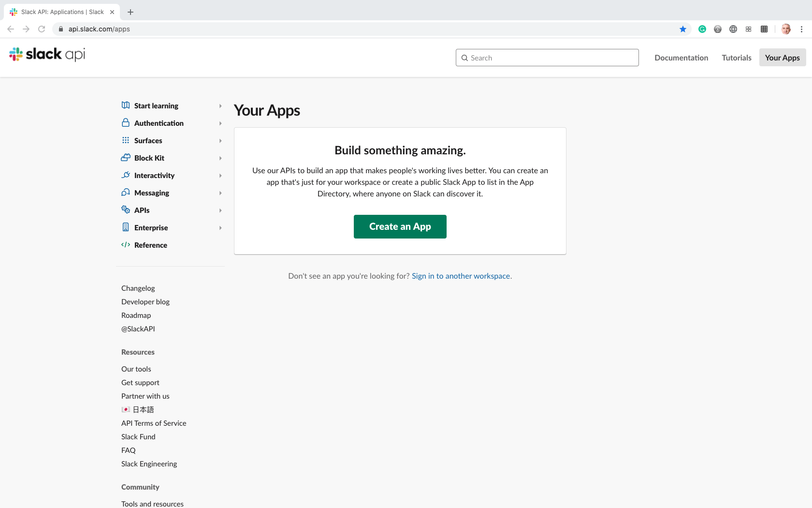
Task: Select the Your Apps nav item
Action: pos(782,58)
